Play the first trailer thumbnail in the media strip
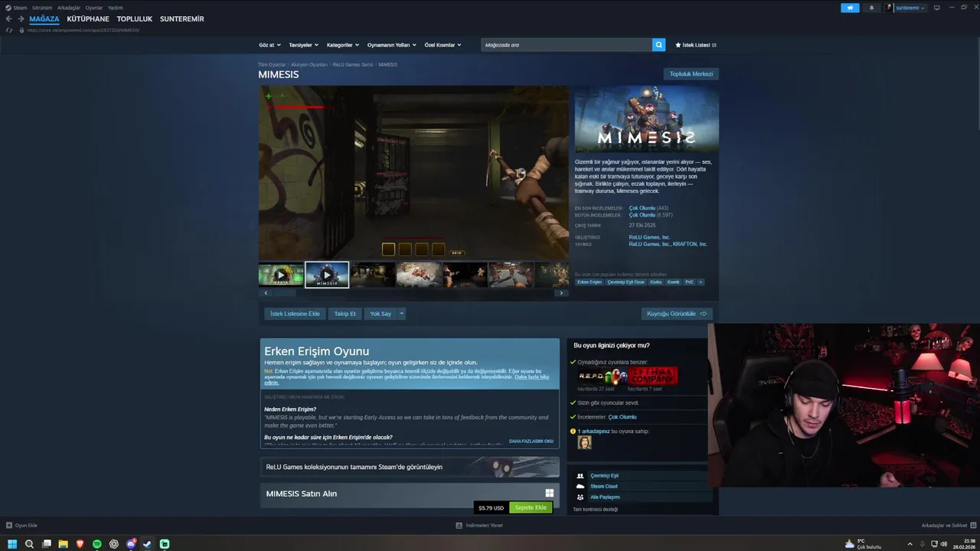The width and height of the screenshot is (980, 551). [x=281, y=275]
